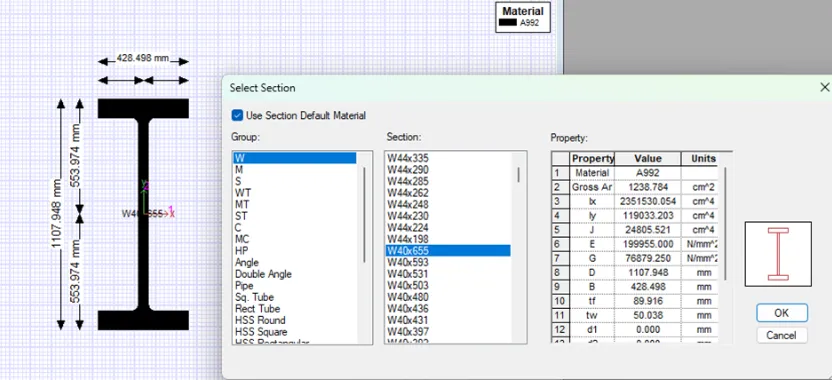
Task: Click the A992 material legend swatch
Action: pos(508,23)
